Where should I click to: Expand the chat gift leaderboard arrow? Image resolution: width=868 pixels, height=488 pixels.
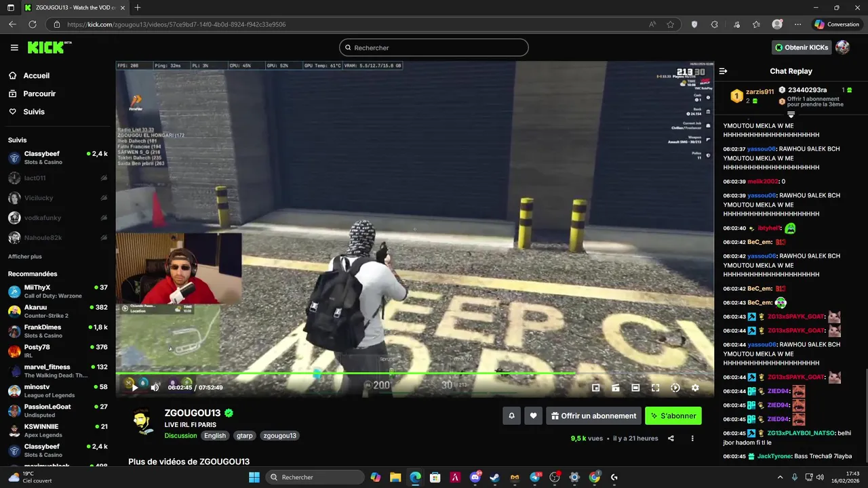pos(791,114)
